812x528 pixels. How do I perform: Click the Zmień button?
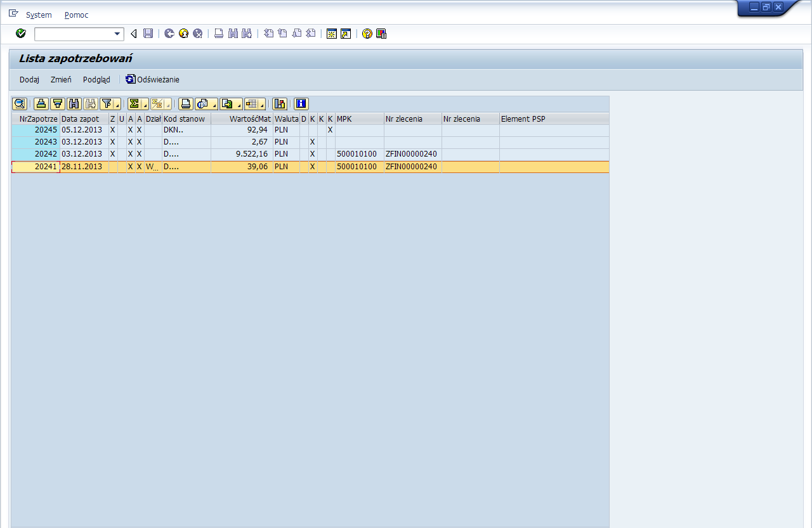click(61, 80)
